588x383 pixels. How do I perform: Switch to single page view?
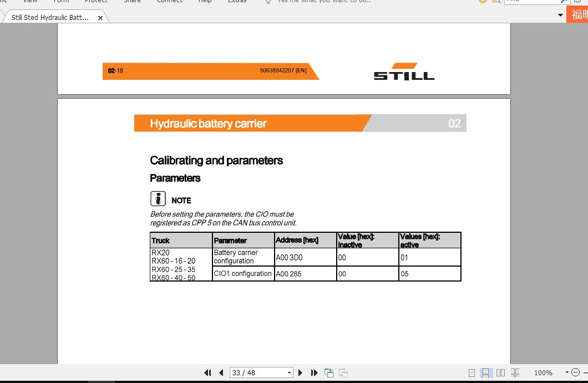coord(472,372)
